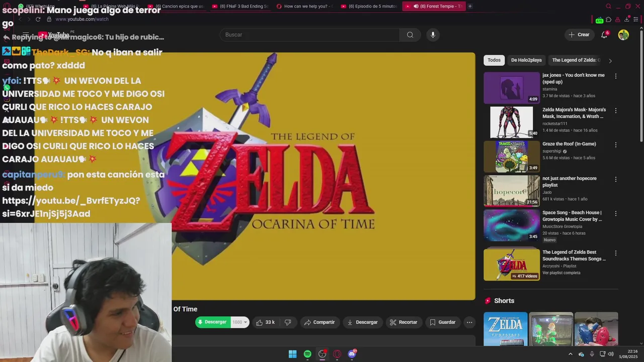Open the YouTube notifications bell
Viewport: 644px width, 362px height.
(604, 35)
